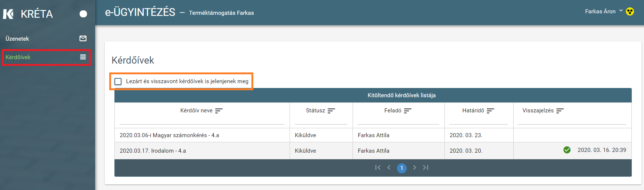Click Kiküldve status in Magyar számonkérés row

click(x=306, y=135)
